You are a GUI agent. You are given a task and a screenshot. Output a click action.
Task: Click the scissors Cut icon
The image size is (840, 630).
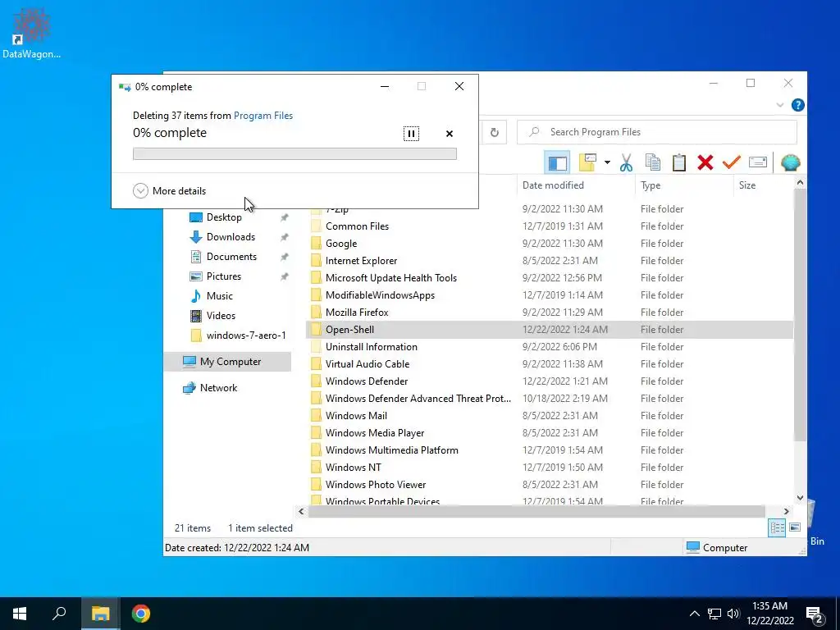coord(626,162)
